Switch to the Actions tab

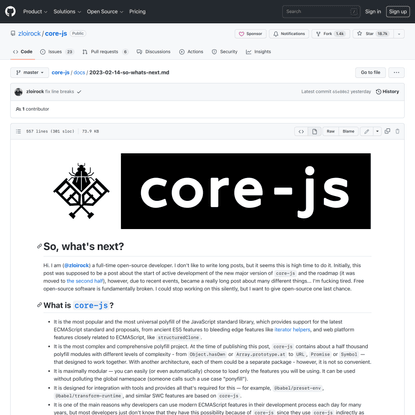point(191,52)
